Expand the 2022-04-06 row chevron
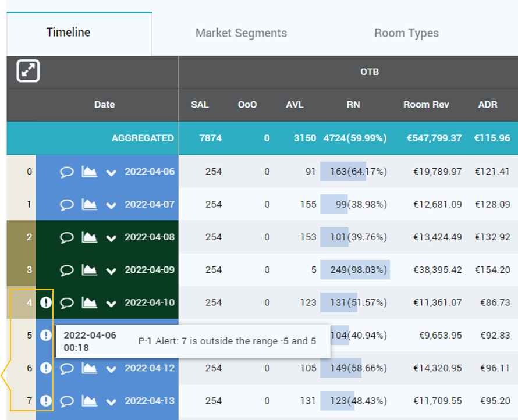The height and width of the screenshot is (420, 518). click(111, 173)
